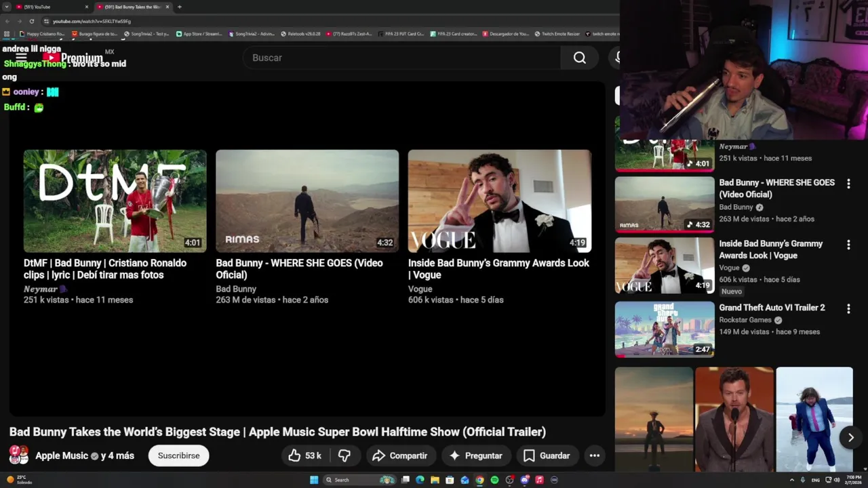
Task: Click 'Inside Bad Bunny's Grammy Awards Look' endscreen title
Action: [498, 269]
